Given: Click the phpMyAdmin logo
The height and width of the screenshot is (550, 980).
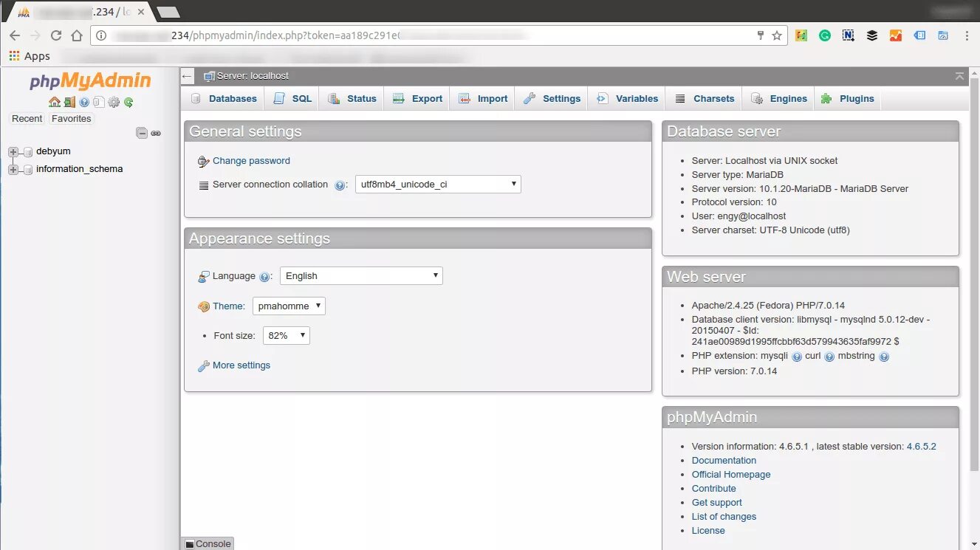Looking at the screenshot, I should pos(90,81).
